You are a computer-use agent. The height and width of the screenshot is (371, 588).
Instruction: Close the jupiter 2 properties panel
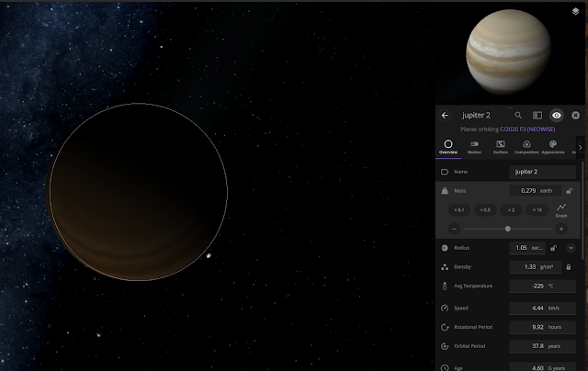576,116
